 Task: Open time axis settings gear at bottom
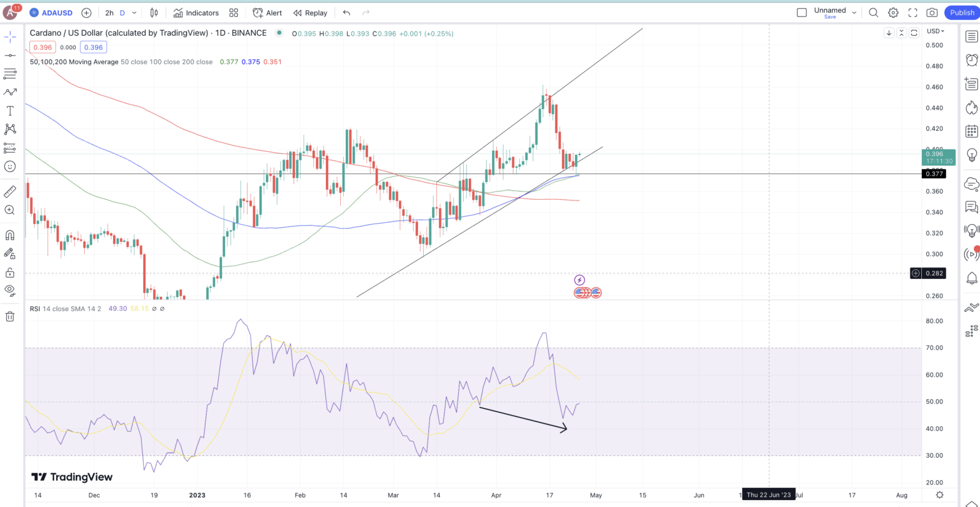point(940,495)
